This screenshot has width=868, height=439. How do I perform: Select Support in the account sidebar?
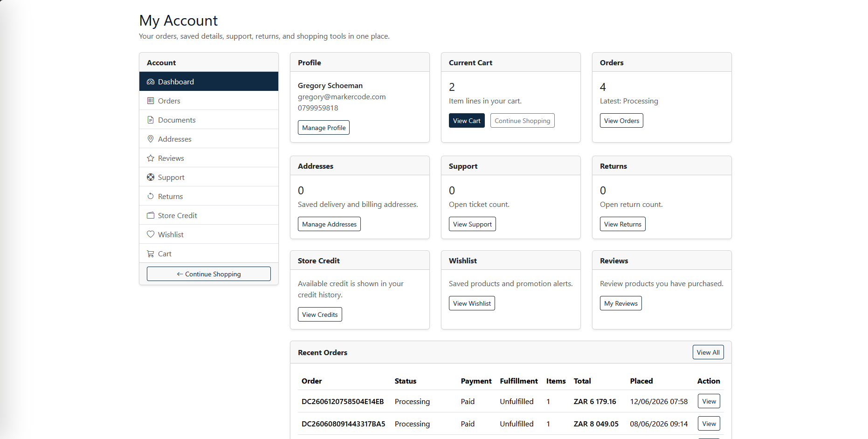tap(209, 177)
